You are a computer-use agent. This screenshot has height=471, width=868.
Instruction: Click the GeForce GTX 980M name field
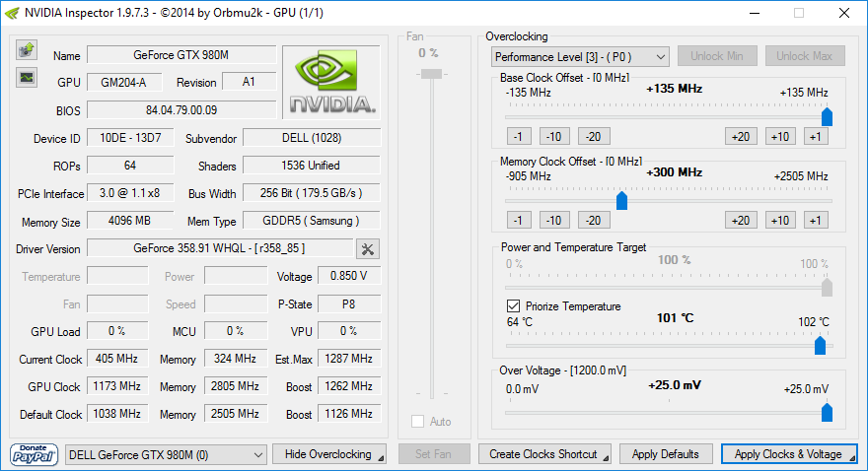click(x=181, y=55)
